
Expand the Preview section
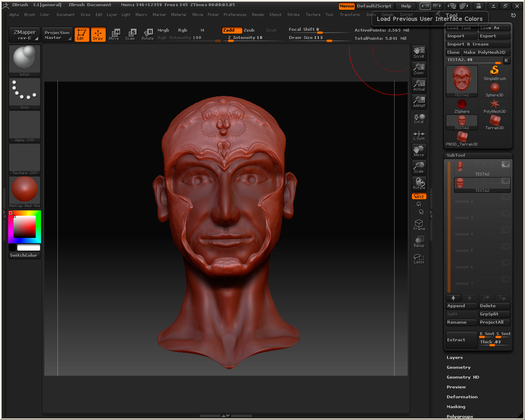tap(456, 387)
